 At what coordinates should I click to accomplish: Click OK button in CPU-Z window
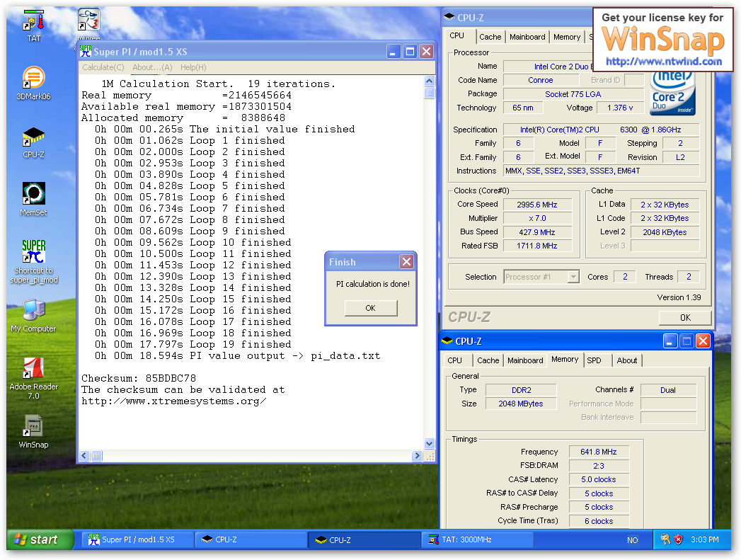click(685, 318)
